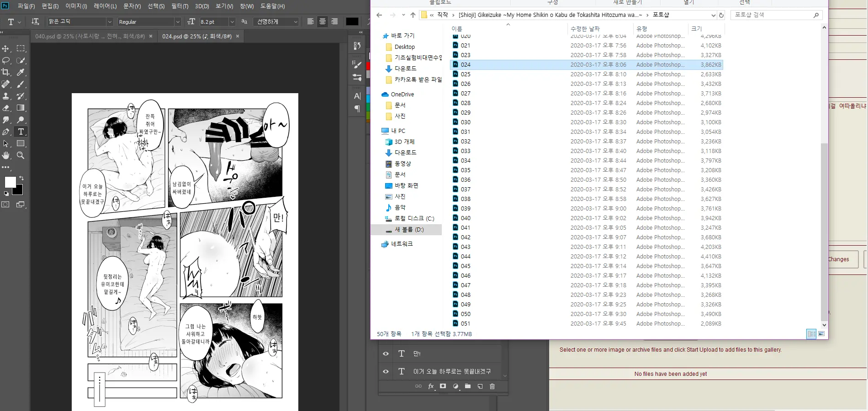868x411 pixels.
Task: Collapse the left toolbar with double arrows
Action: coord(2,32)
